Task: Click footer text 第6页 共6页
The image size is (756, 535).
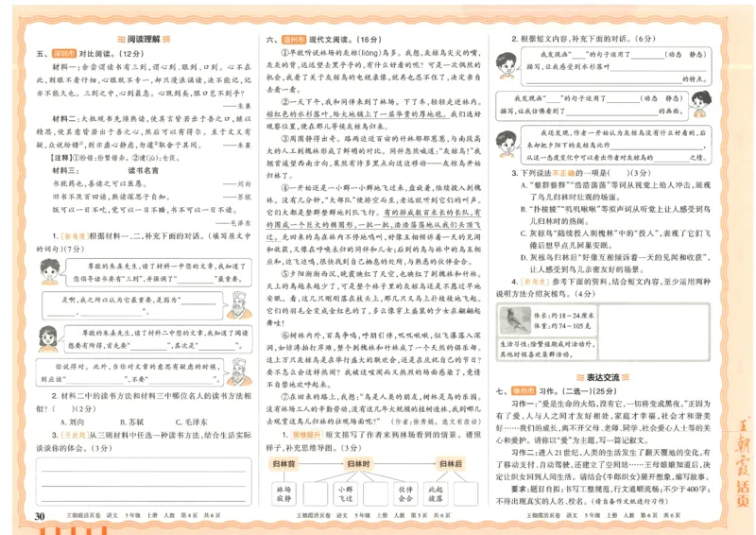Action: 660,516
